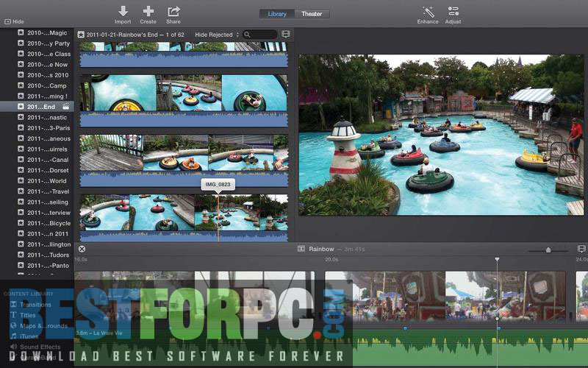
Task: Open Transitions in Content Library
Action: pos(35,305)
